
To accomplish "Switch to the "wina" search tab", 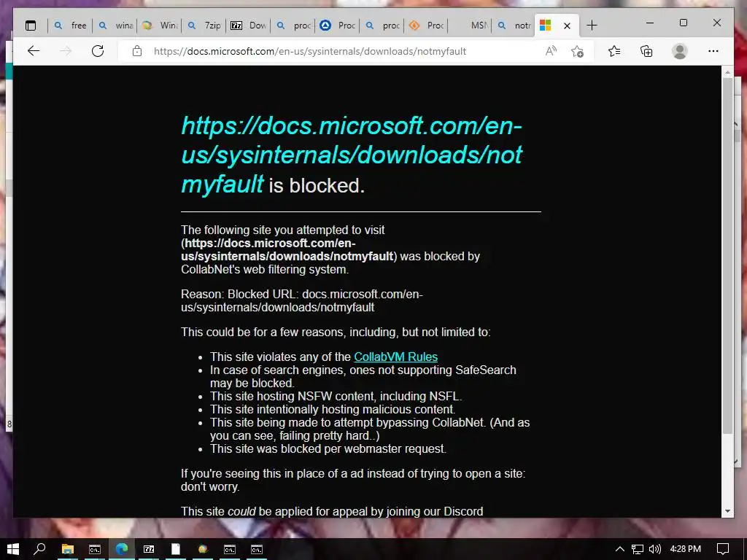I will [x=115, y=26].
